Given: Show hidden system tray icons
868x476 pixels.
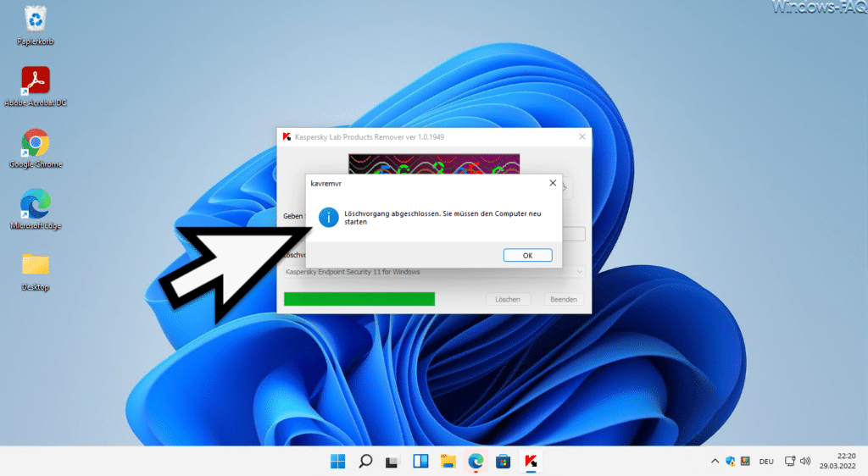Looking at the screenshot, I should point(715,461).
